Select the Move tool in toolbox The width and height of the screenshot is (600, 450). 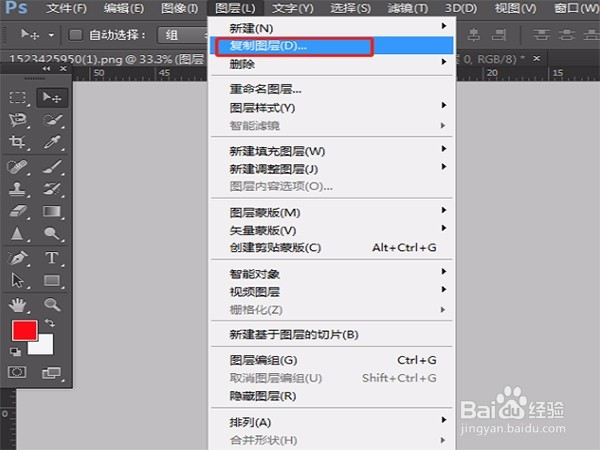(x=52, y=97)
